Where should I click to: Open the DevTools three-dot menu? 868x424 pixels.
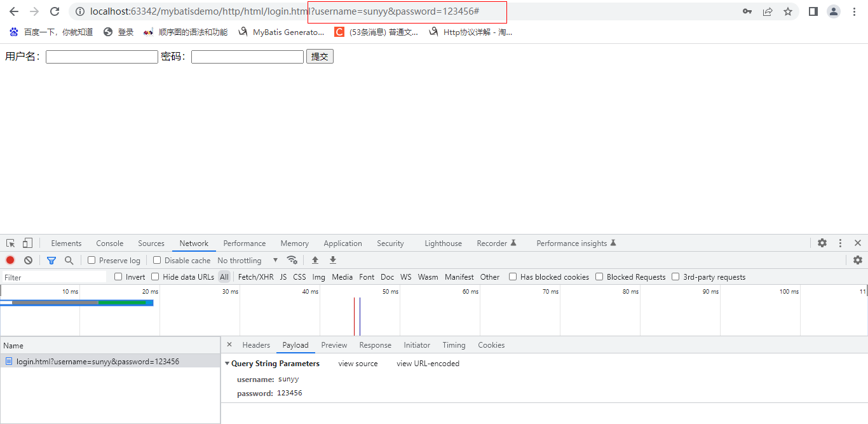click(840, 243)
